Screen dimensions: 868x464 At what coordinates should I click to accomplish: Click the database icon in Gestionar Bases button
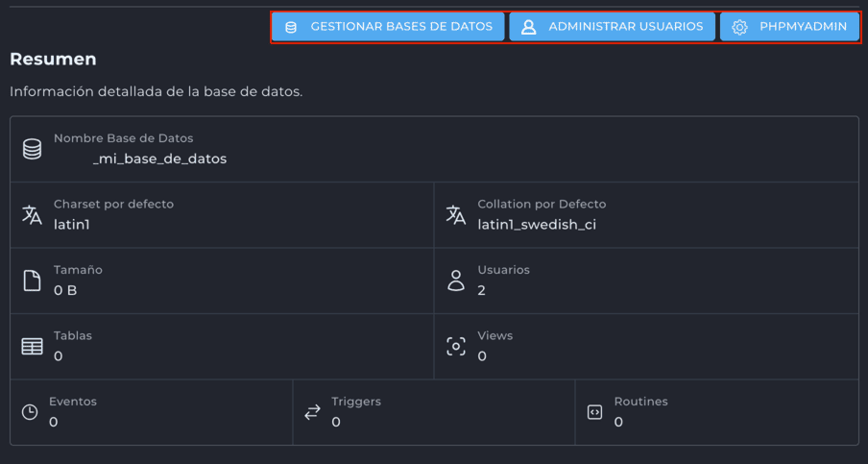(x=291, y=27)
